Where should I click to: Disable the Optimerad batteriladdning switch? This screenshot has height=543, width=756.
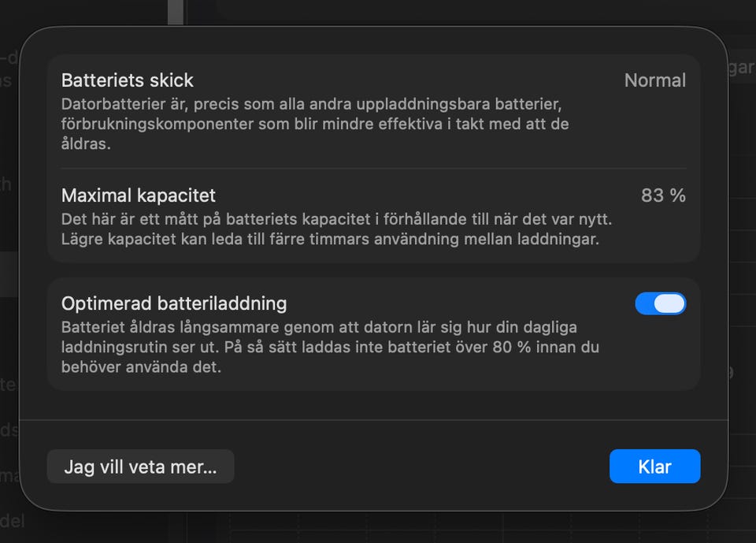tap(660, 304)
